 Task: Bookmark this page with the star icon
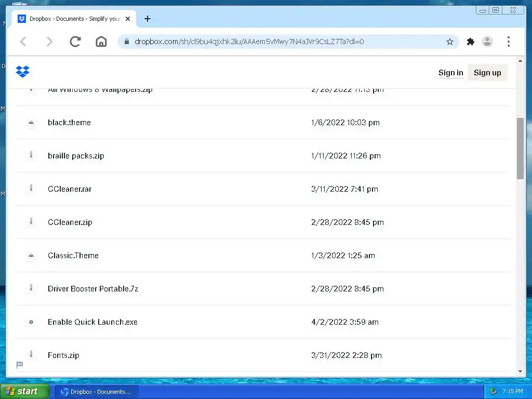(450, 42)
